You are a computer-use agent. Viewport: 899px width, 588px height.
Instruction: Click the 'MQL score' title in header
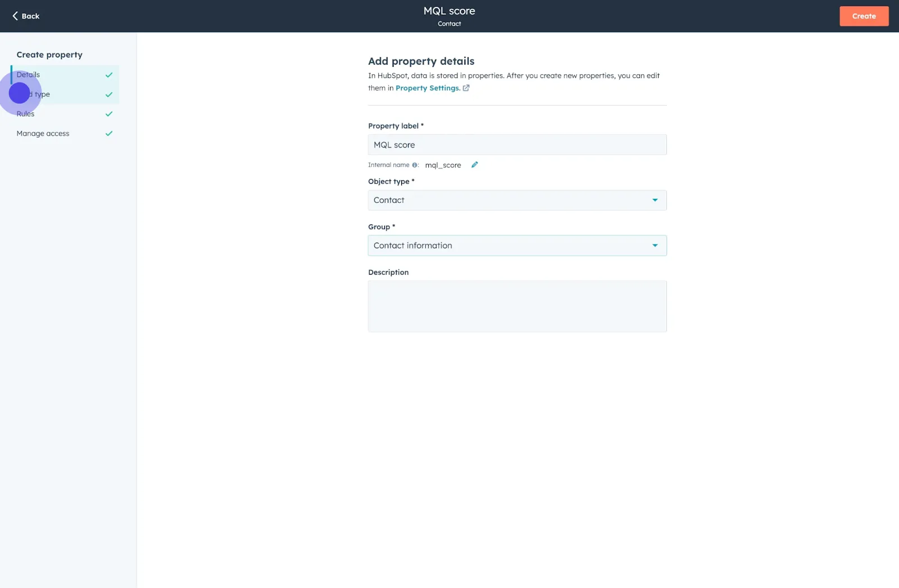coord(449,11)
